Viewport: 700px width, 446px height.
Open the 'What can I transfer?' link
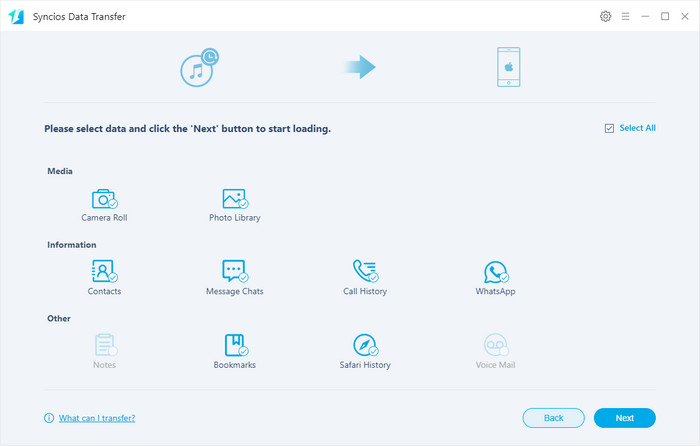[x=97, y=418]
